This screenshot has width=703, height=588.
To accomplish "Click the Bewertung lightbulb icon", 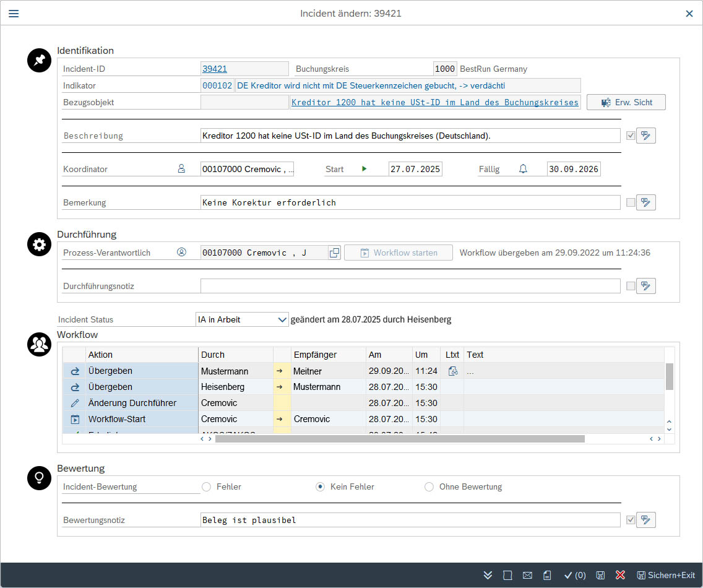I will pyautogui.click(x=39, y=478).
